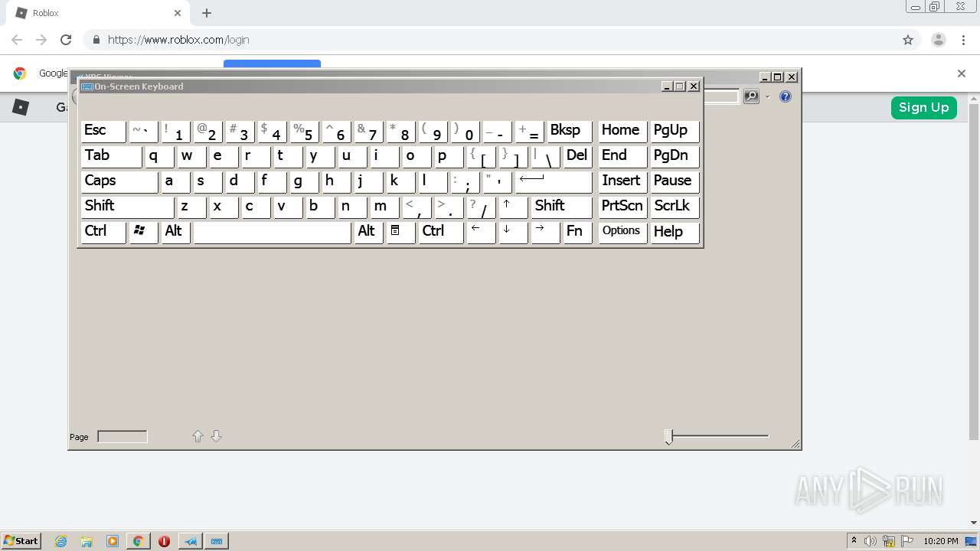Tap the End key

(622, 156)
